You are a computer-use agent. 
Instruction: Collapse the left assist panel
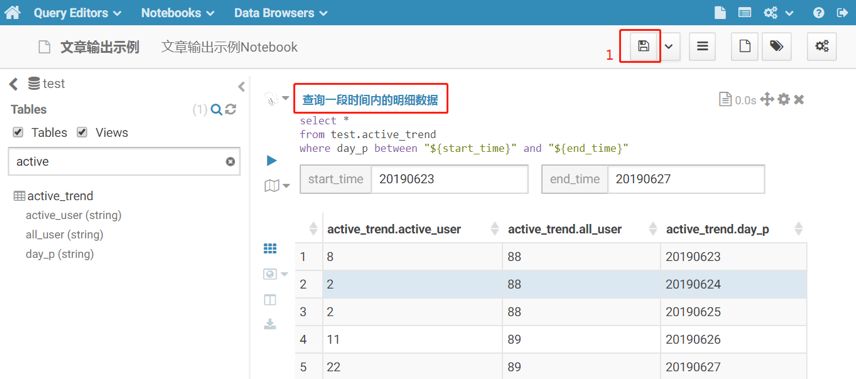click(241, 86)
